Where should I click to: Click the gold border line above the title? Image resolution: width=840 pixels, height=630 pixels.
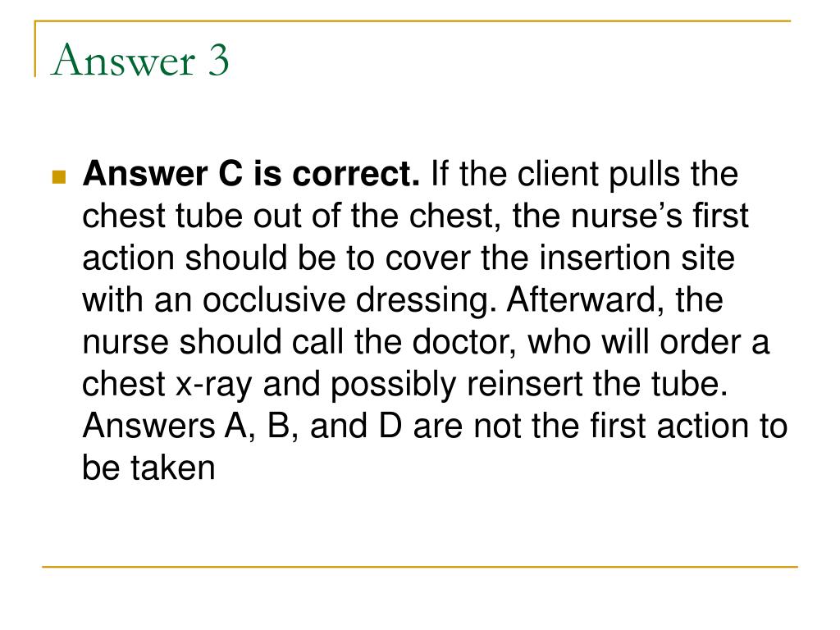413,21
